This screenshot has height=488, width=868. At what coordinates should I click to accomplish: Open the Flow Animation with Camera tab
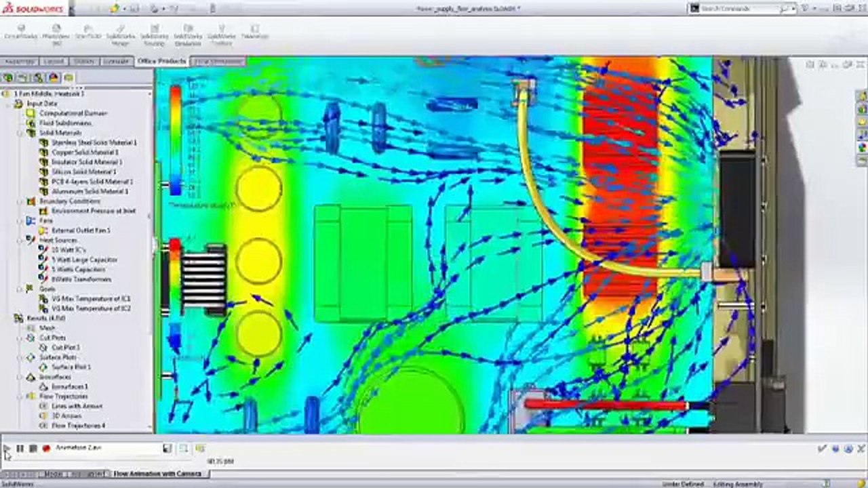click(157, 474)
